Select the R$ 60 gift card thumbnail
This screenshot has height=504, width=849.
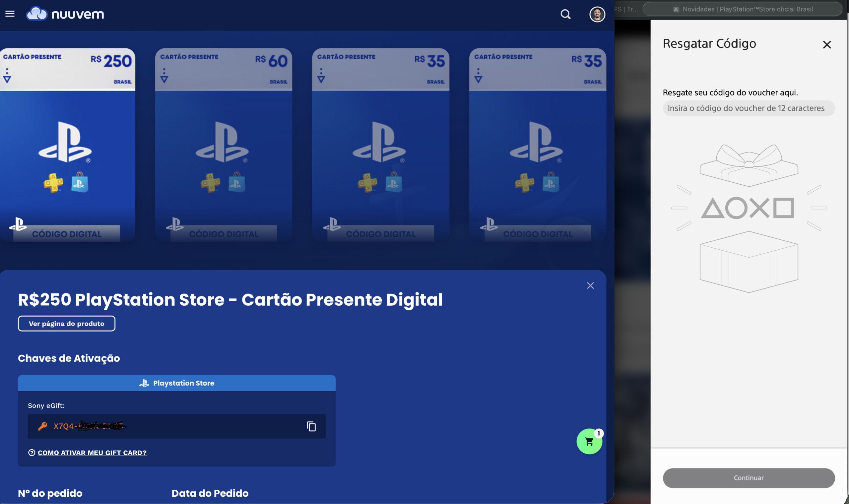click(x=224, y=145)
